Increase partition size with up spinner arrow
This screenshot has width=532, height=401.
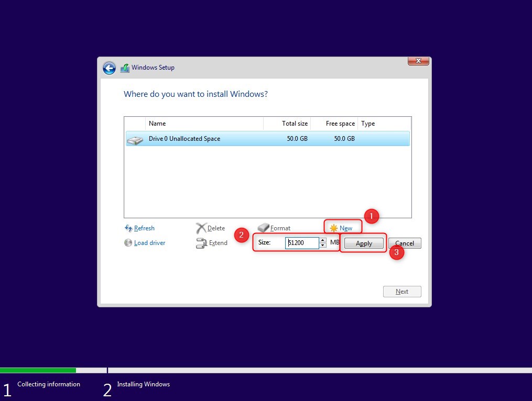(x=323, y=240)
